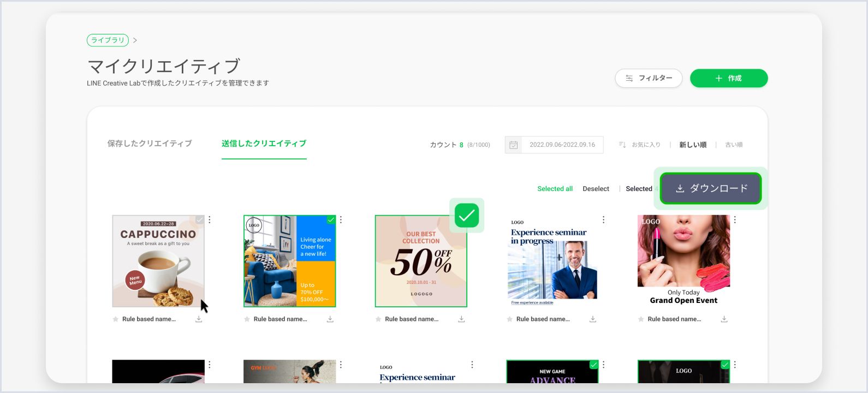The image size is (868, 393).
Task: Open the フィルター button
Action: tap(649, 78)
